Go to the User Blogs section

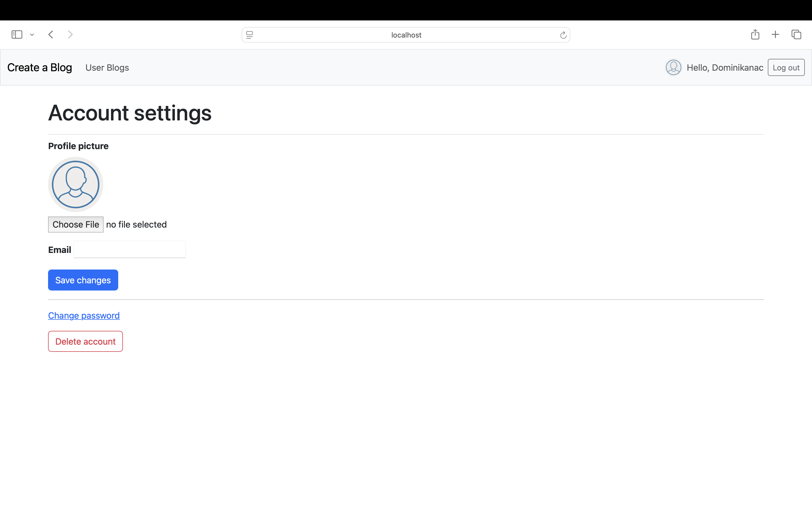[107, 67]
